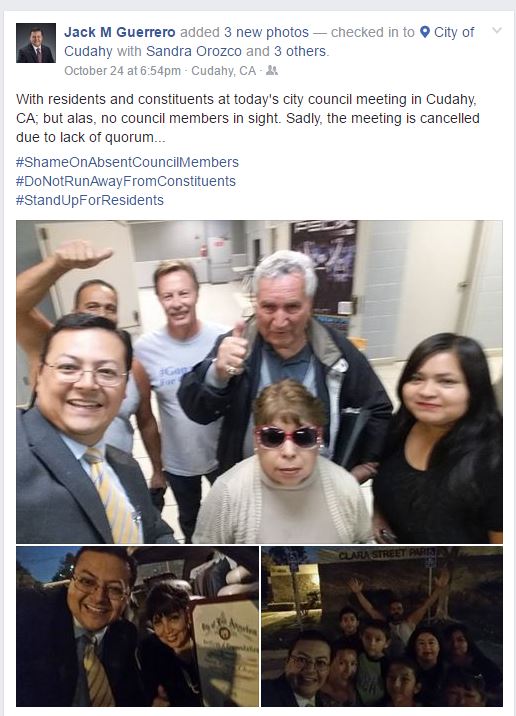The height and width of the screenshot is (716, 516).
Task: Open hashtag #StandUpForResidents
Action: tap(90, 200)
